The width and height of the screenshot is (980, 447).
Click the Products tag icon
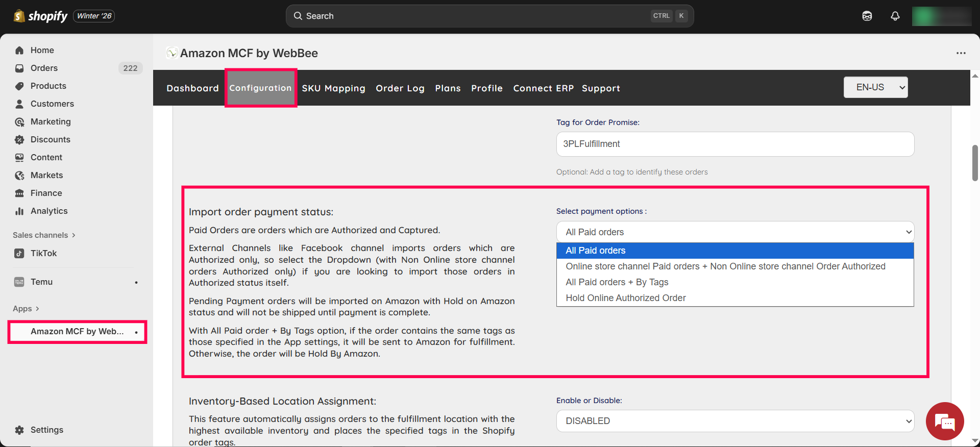point(19,86)
